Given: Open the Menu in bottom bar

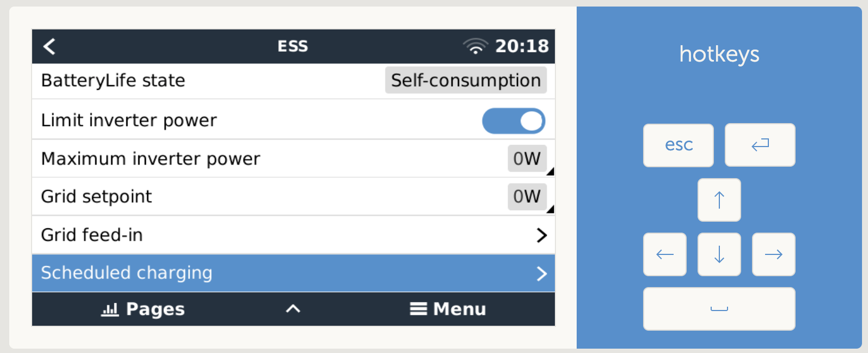Looking at the screenshot, I should pos(448,309).
